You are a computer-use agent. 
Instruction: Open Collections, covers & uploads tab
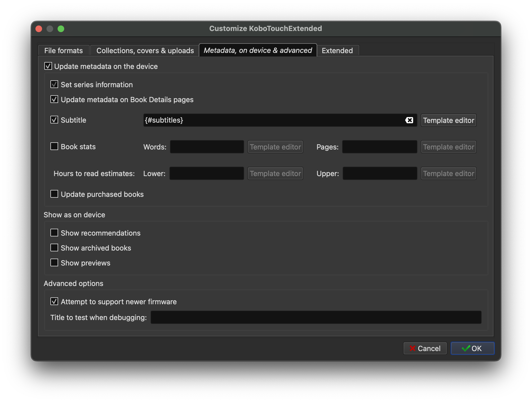145,51
